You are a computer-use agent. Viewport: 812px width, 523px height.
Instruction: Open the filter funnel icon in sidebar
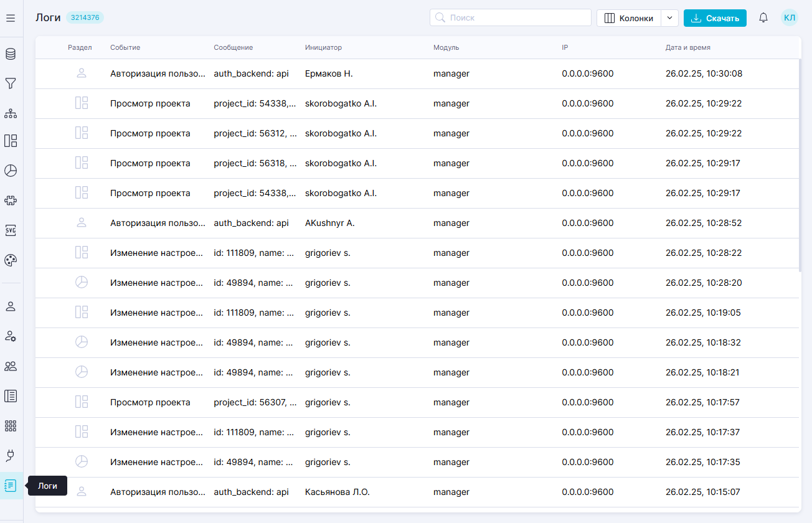tap(11, 83)
